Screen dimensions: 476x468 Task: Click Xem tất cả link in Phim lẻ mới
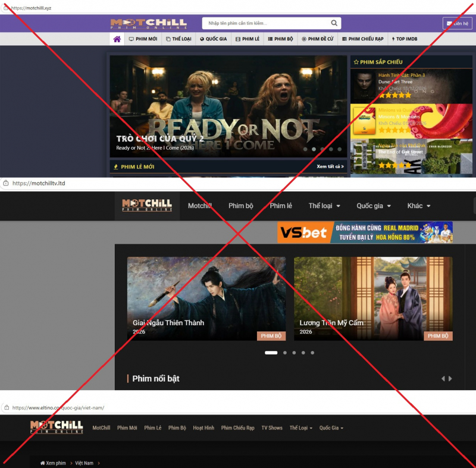click(x=330, y=167)
